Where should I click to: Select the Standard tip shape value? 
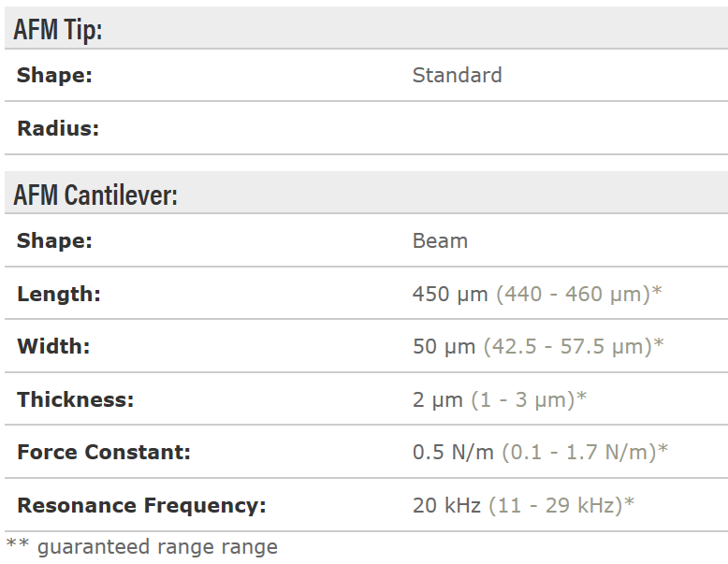pos(457,75)
